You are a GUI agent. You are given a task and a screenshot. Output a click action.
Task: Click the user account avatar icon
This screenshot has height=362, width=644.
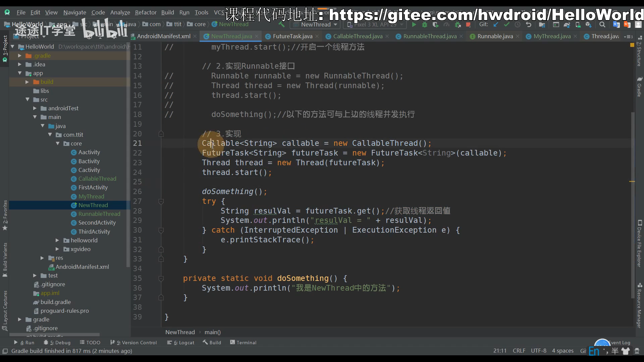pos(639,24)
